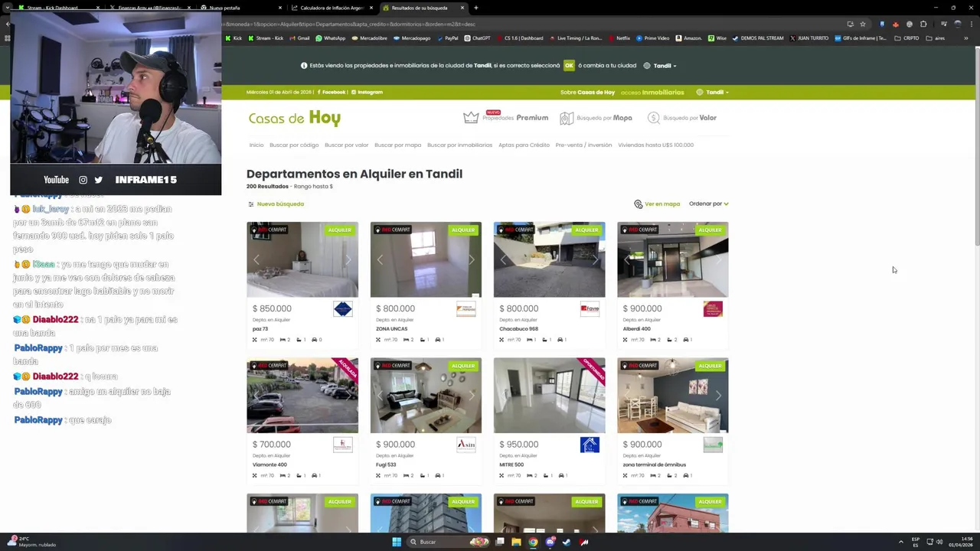Show hidden system tray icons
This screenshot has width=980, height=551.
[900, 542]
